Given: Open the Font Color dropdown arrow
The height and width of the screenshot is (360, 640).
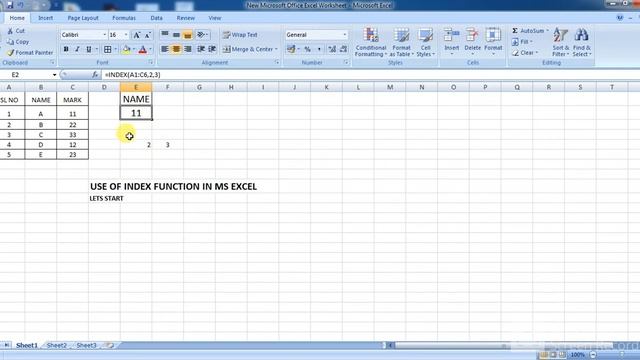Looking at the screenshot, I should click(150, 49).
